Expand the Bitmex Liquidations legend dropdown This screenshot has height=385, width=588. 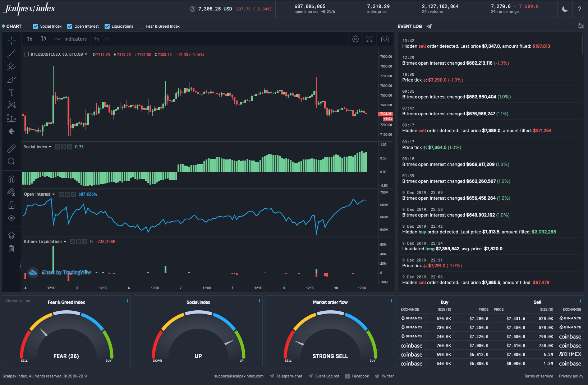pos(65,242)
